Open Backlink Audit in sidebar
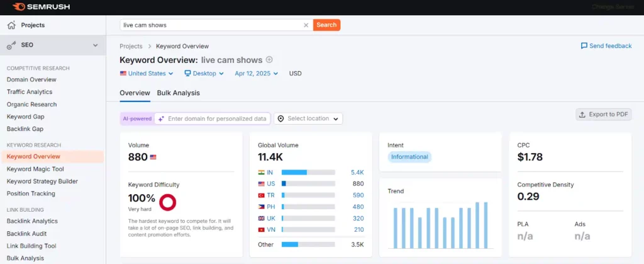This screenshot has height=264, width=644. pyautogui.click(x=26, y=234)
